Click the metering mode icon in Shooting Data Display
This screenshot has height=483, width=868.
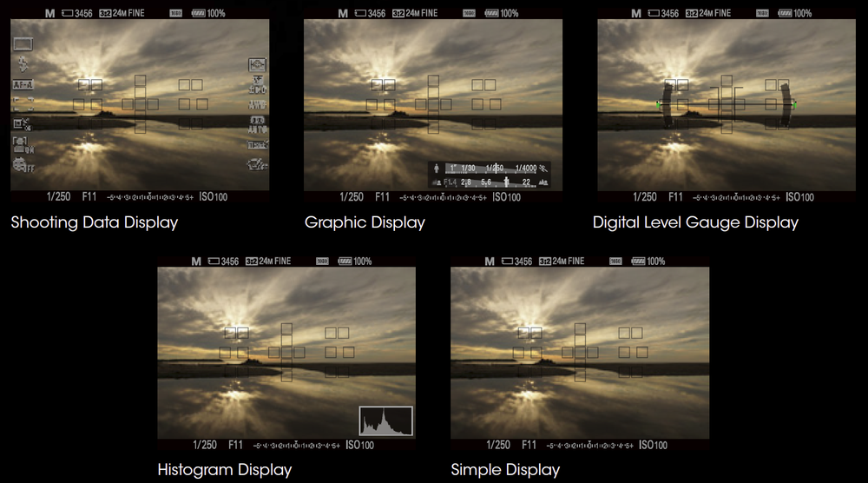(258, 64)
